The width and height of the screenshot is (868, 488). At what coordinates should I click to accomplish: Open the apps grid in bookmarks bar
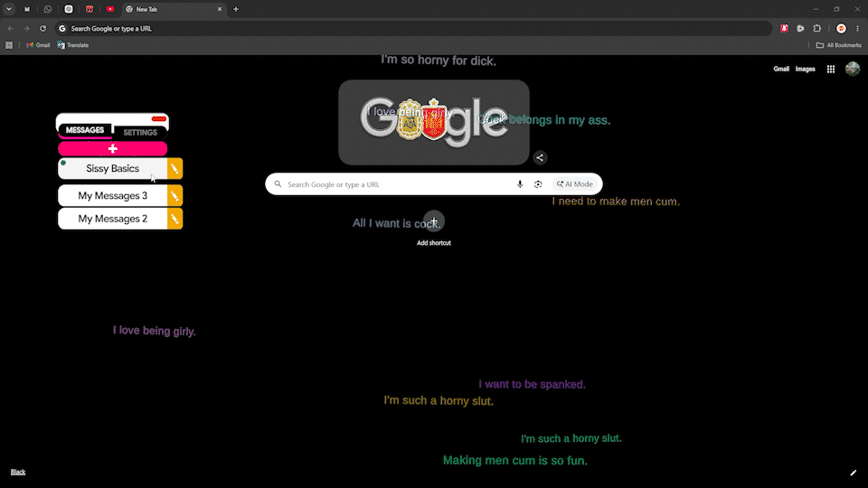pyautogui.click(x=9, y=45)
